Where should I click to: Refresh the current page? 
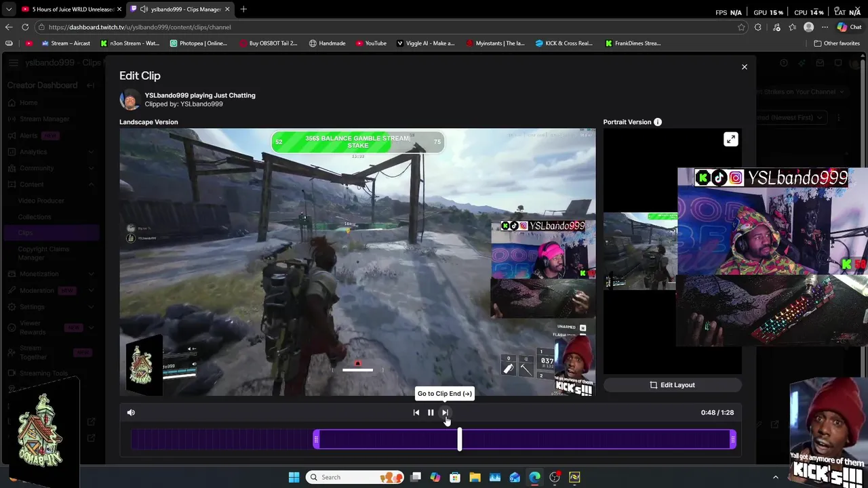[x=25, y=27]
